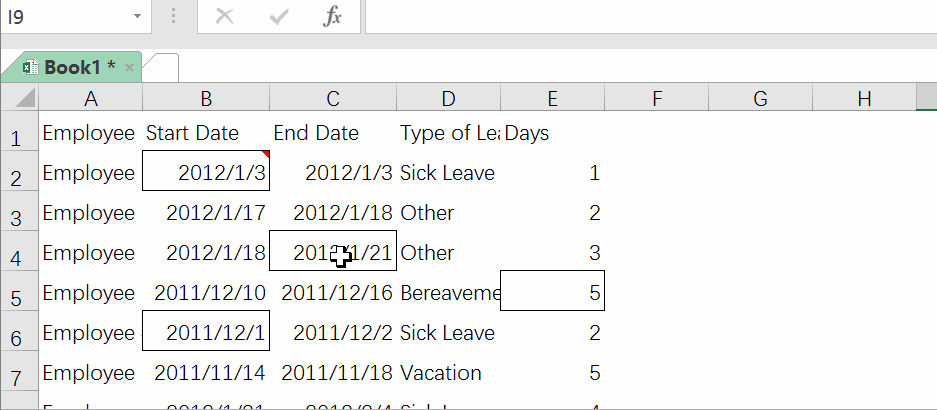
Task: Click the Cancel (X) formula bar icon
Action: click(x=225, y=17)
